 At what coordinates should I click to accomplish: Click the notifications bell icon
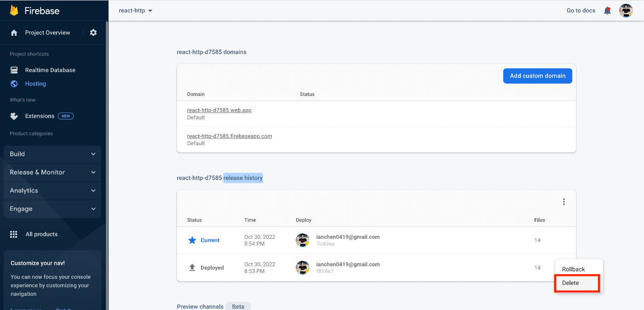(x=607, y=11)
